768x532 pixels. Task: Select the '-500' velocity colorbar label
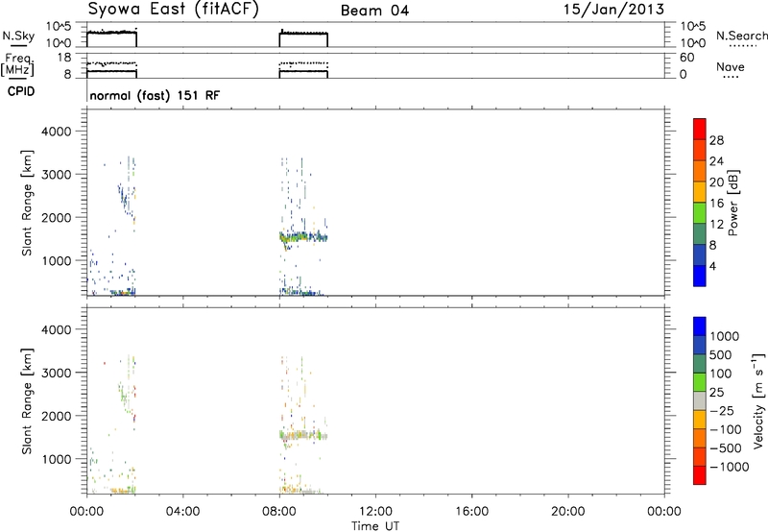[x=726, y=448]
